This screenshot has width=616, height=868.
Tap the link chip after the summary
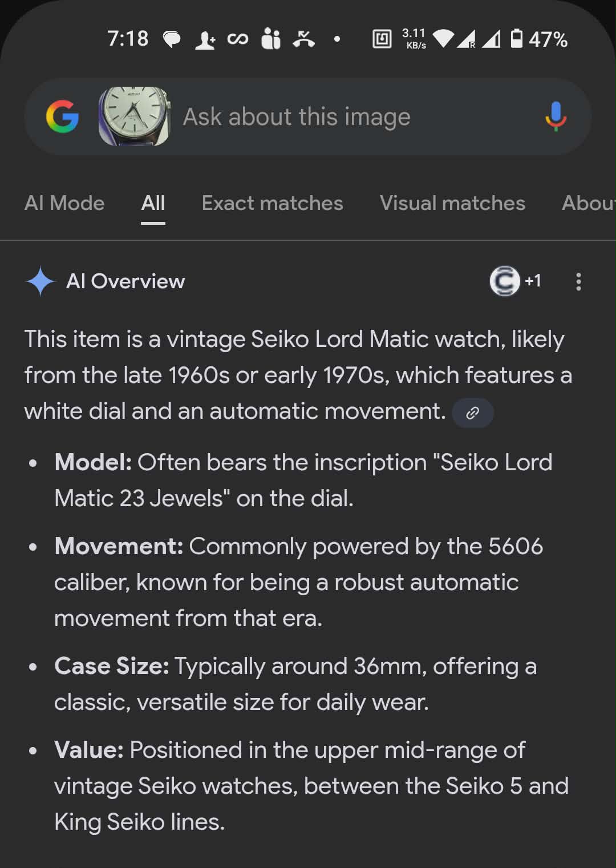click(472, 413)
